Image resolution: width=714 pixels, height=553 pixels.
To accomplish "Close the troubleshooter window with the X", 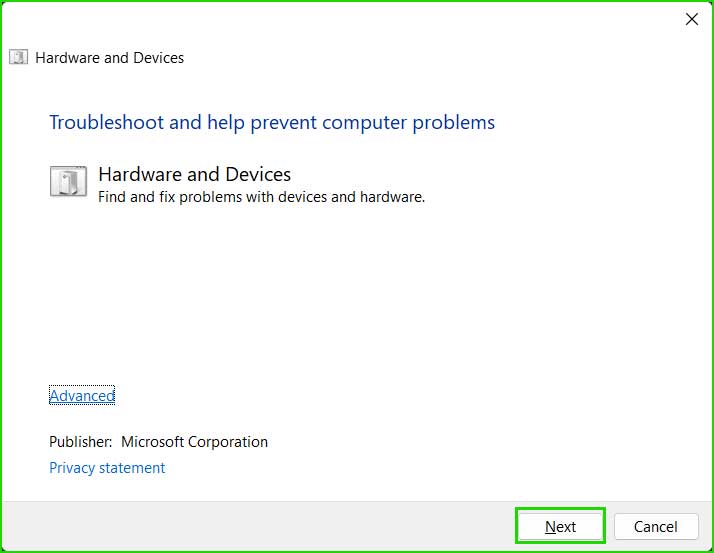I will point(692,19).
